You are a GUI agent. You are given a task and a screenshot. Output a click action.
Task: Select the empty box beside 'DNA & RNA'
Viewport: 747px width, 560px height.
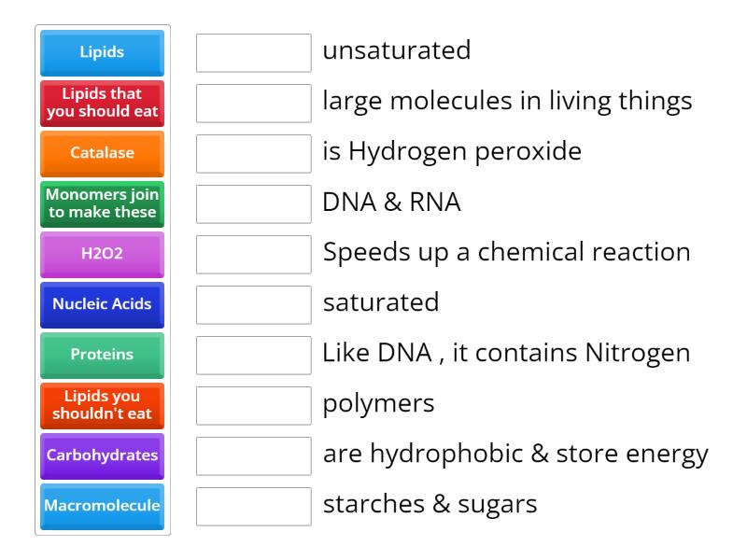pos(253,203)
